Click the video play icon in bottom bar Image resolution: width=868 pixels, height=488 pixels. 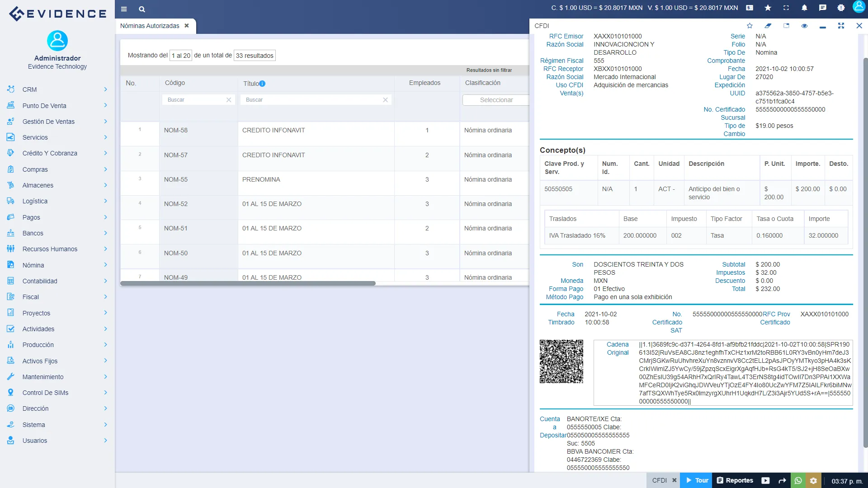coord(765,480)
